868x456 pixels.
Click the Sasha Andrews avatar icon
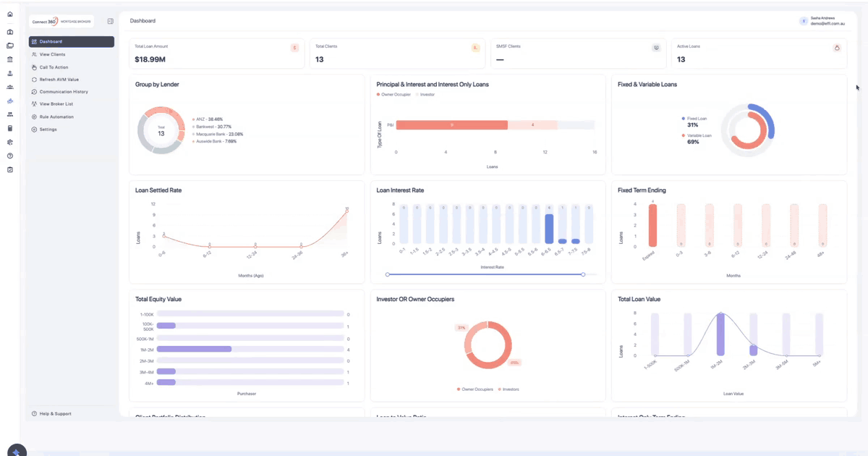[x=804, y=21]
